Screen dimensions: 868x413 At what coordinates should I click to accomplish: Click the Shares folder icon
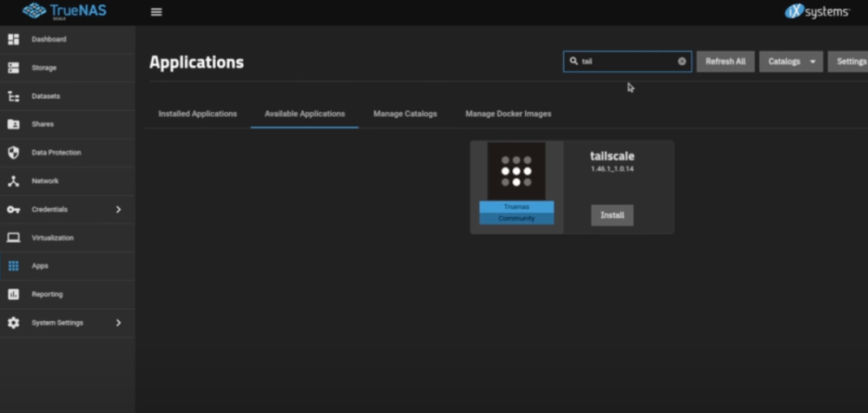click(13, 124)
